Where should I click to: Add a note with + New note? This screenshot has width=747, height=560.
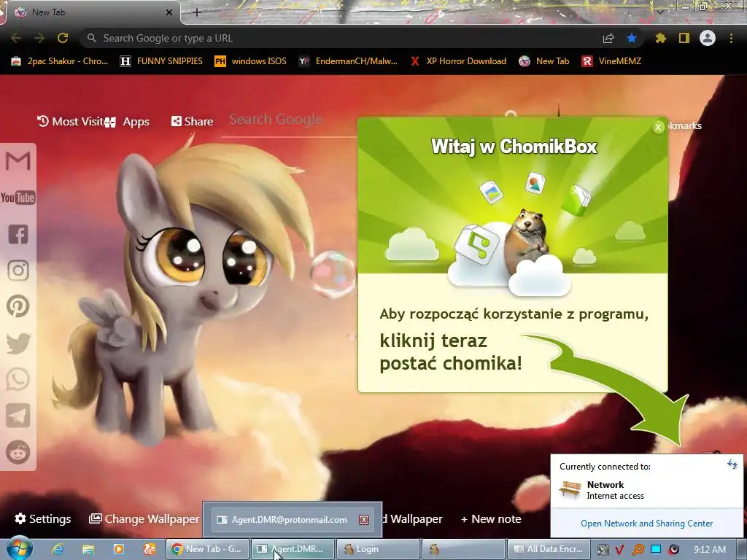pos(491,519)
